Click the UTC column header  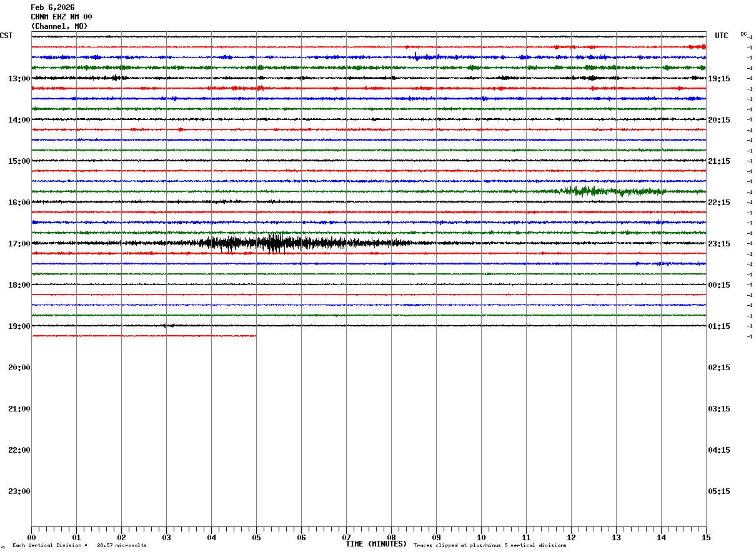coord(722,36)
